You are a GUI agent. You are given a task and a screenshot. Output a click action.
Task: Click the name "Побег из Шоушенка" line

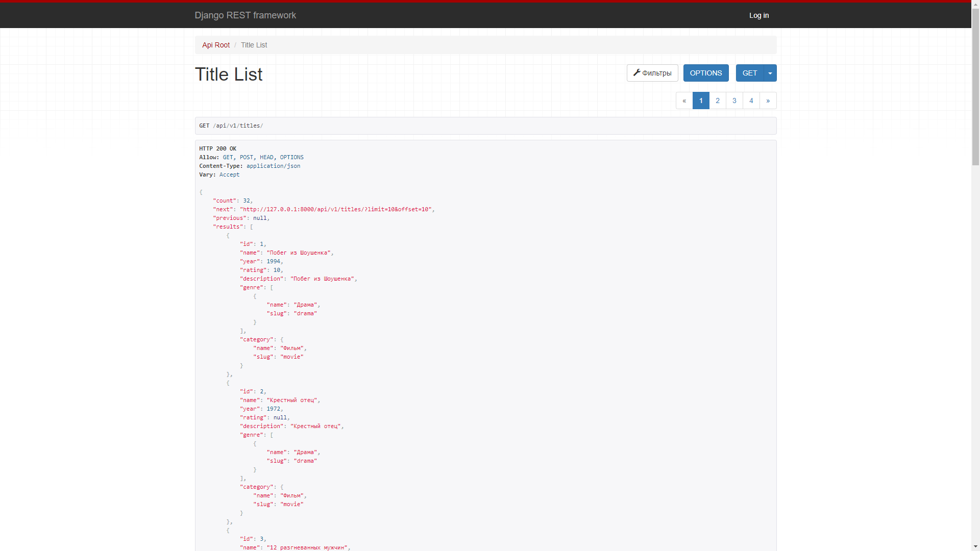click(x=287, y=253)
